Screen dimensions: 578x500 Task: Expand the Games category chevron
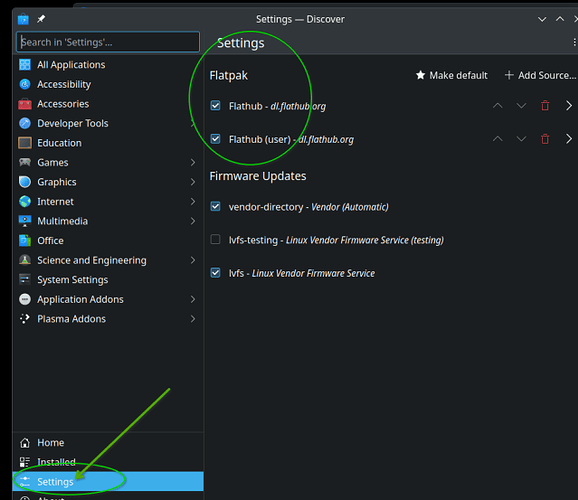click(x=193, y=162)
